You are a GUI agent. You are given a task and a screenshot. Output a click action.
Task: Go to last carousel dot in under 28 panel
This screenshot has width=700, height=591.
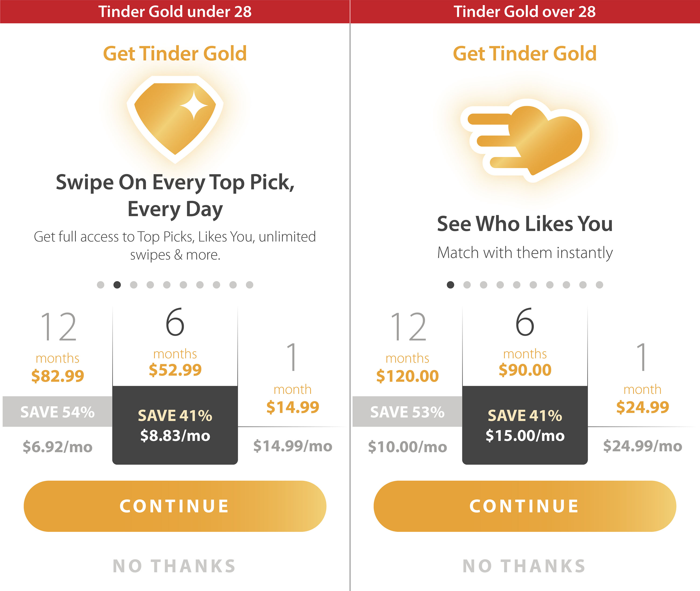[x=250, y=285]
